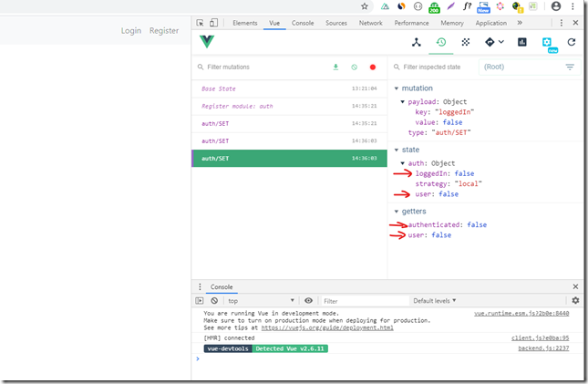Click the live expression eye icon
Viewport: 588px width, 384px height.
pos(308,301)
